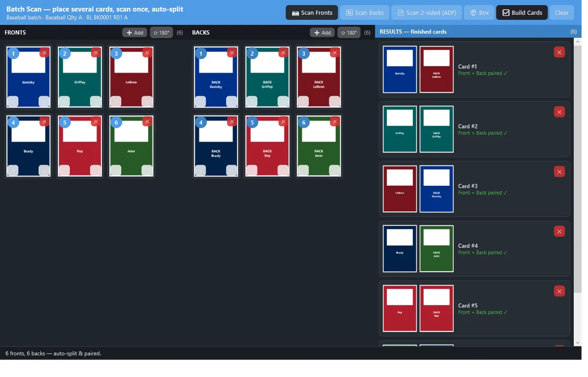Screen dimensions: 588x377
Task: Delete Card #5 from results
Action: click(x=565, y=294)
